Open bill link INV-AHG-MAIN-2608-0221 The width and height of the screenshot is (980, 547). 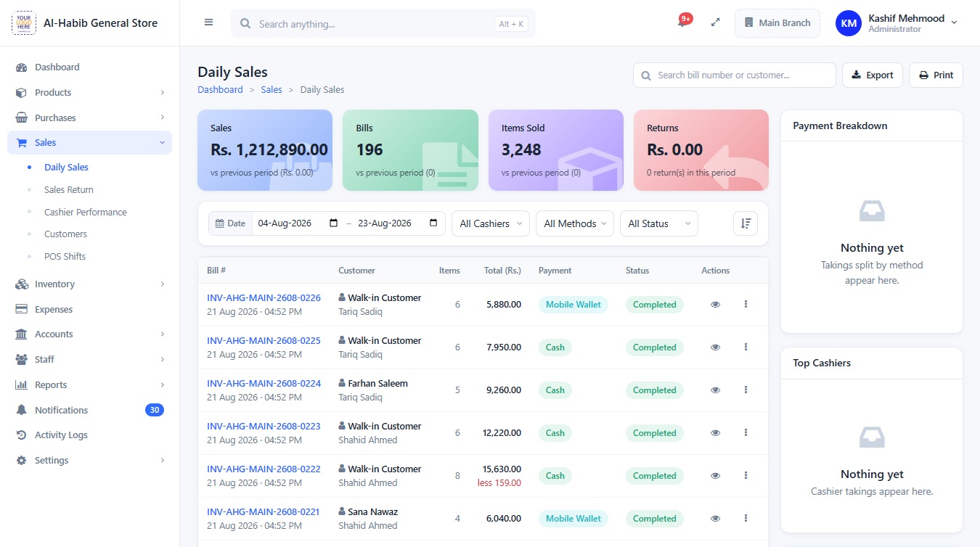(x=263, y=512)
